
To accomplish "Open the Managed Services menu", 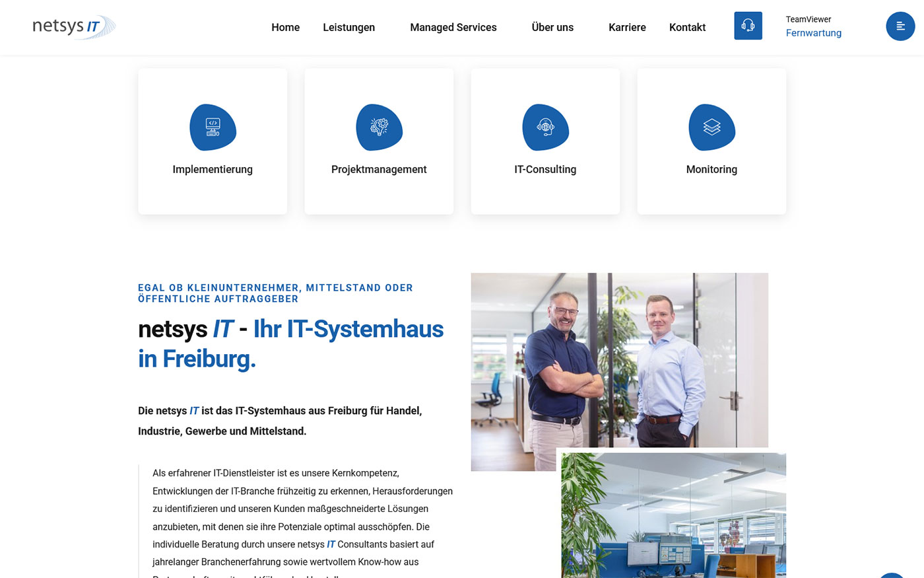I will [x=453, y=27].
